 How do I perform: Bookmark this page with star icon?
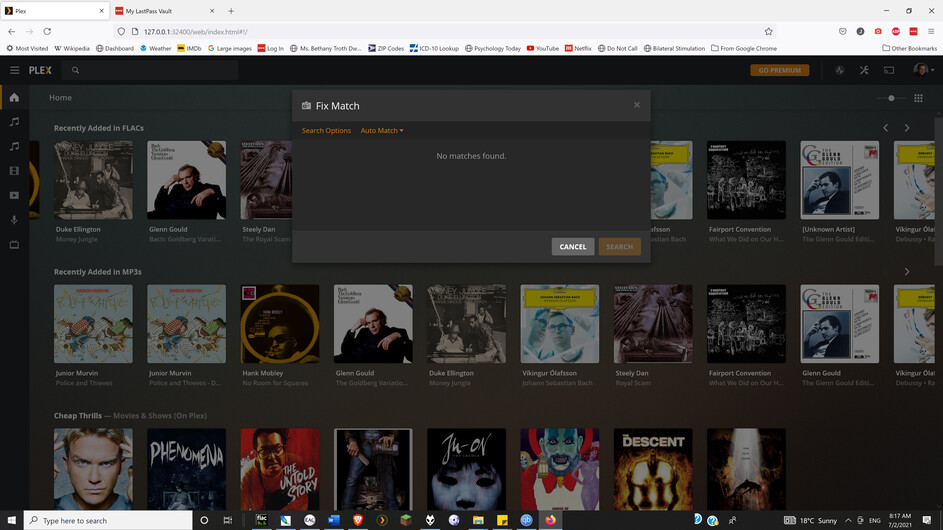(768, 31)
